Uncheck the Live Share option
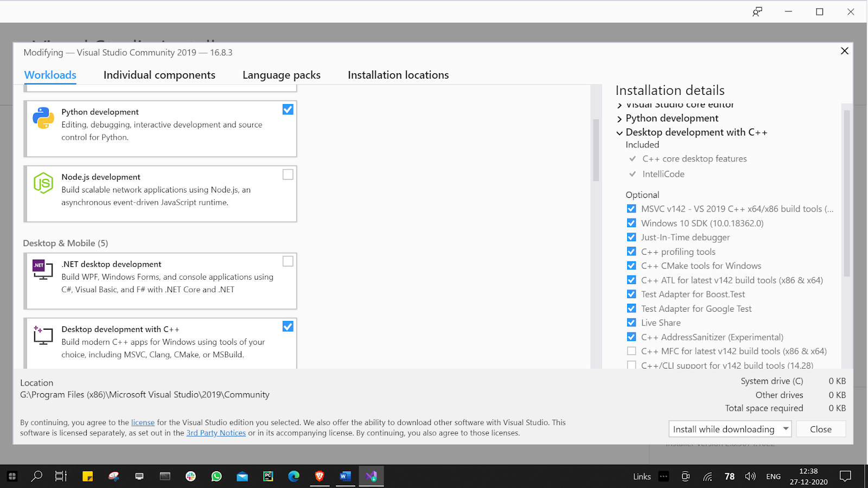This screenshot has width=868, height=488. pyautogui.click(x=631, y=323)
